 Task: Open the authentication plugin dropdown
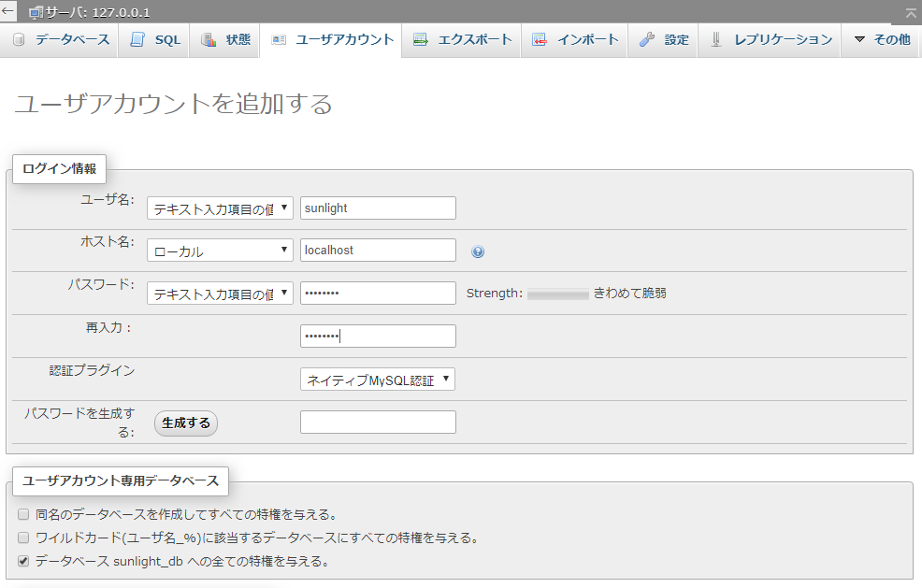(x=377, y=380)
